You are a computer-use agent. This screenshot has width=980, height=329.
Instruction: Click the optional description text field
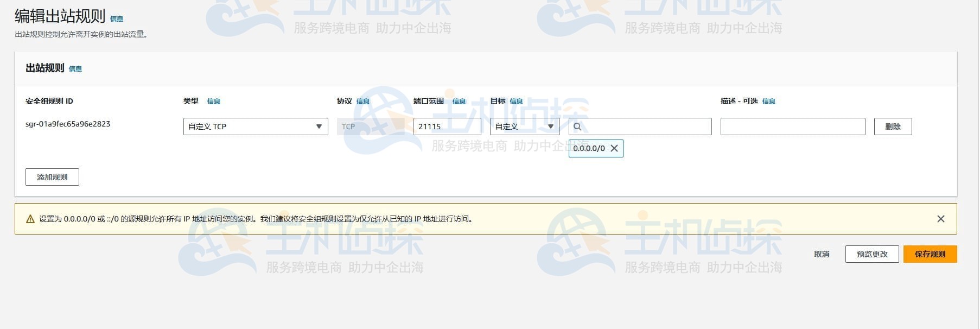(x=792, y=126)
